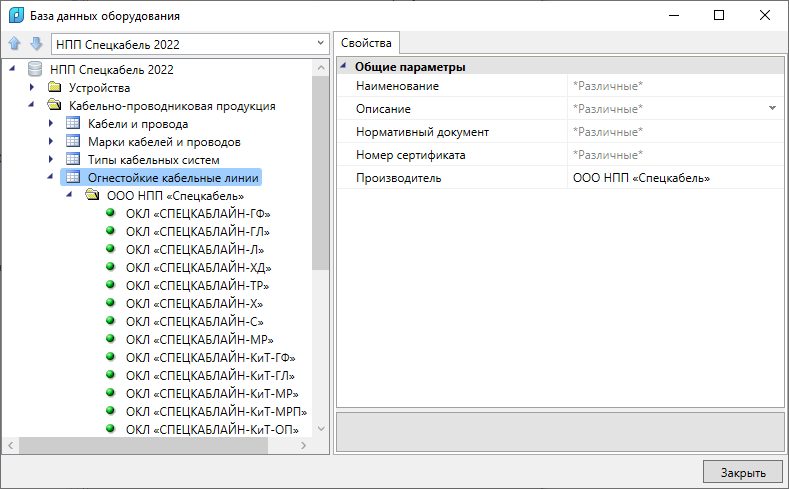The image size is (789, 489).
Task: Click the table icon of Типы кабельных систем
Action: tap(73, 159)
